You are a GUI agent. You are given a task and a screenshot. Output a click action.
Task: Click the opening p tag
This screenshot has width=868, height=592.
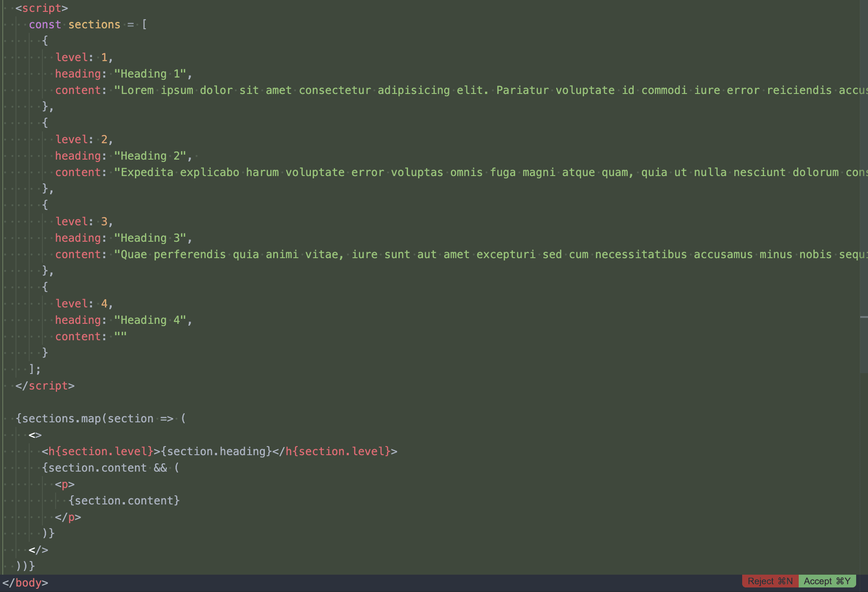click(x=65, y=484)
